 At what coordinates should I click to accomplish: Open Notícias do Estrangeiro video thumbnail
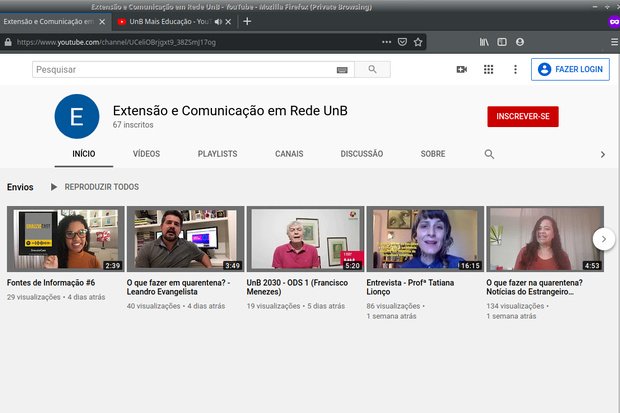(545, 239)
